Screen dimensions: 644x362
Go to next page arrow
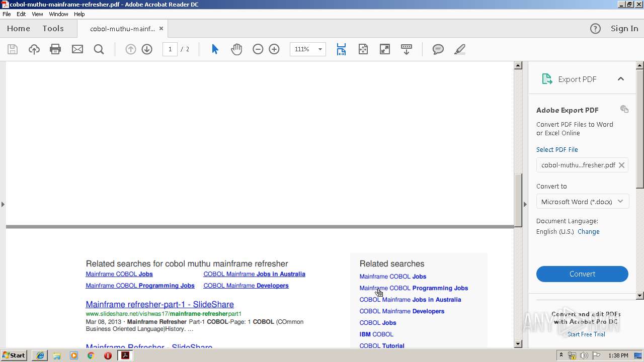[x=147, y=49]
